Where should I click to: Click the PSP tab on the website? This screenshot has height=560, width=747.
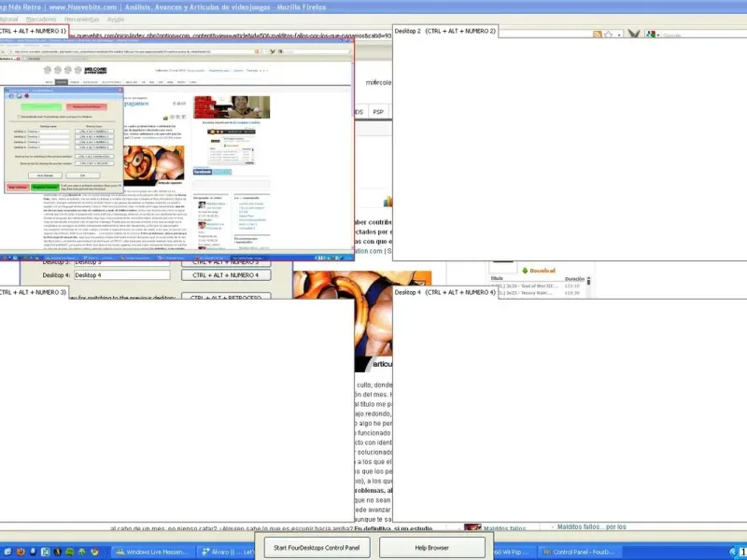tap(378, 112)
